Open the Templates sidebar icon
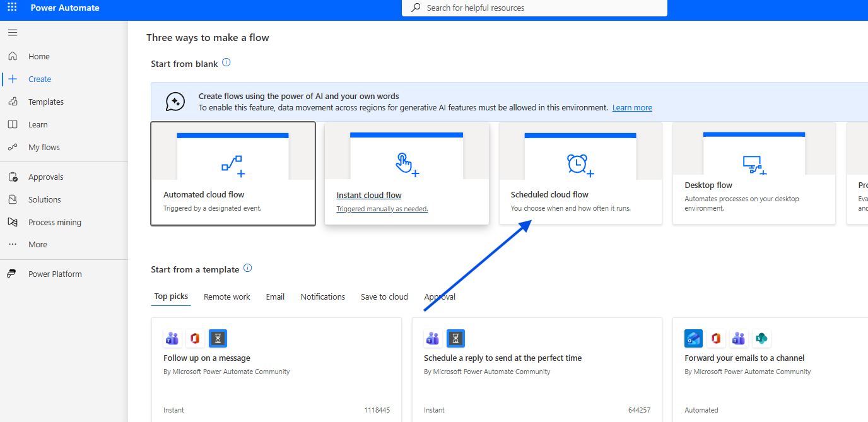The height and width of the screenshot is (422, 868). coord(13,102)
